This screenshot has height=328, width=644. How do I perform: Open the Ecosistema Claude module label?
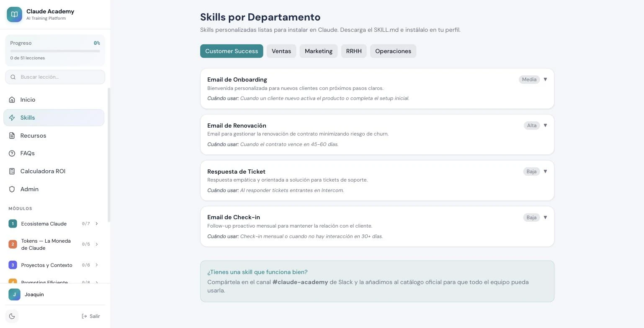(x=44, y=224)
